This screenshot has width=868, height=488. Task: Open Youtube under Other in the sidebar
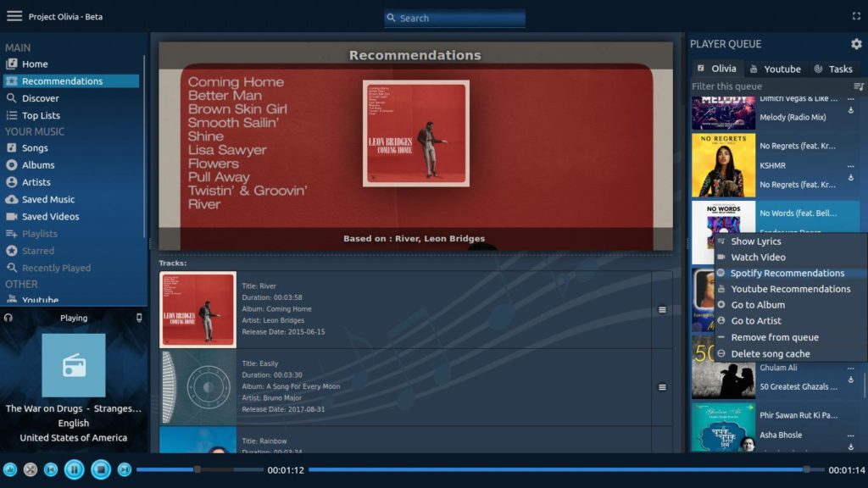[x=71, y=299]
